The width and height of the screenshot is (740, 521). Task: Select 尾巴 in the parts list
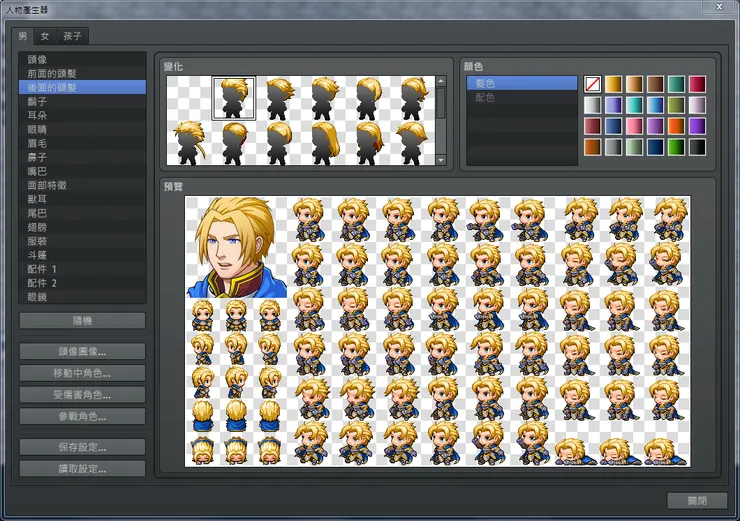(82, 213)
